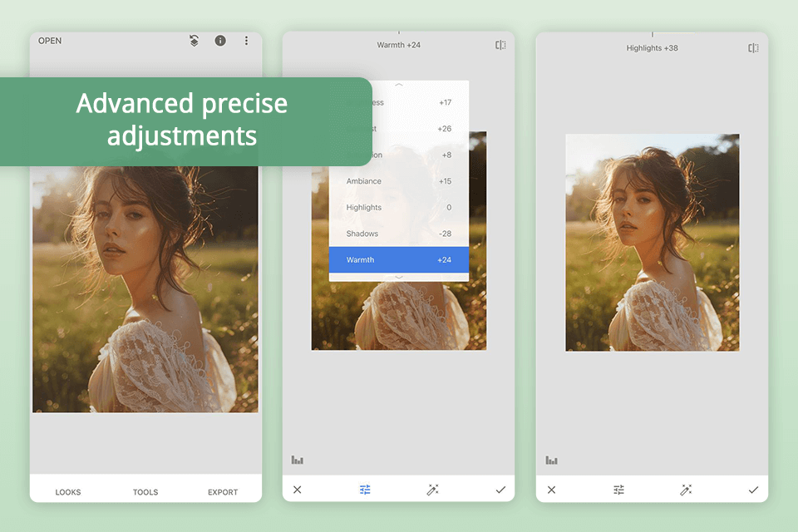Cancel edits with X in Highlights screen
Screen dimensions: 798x532
(x=552, y=490)
